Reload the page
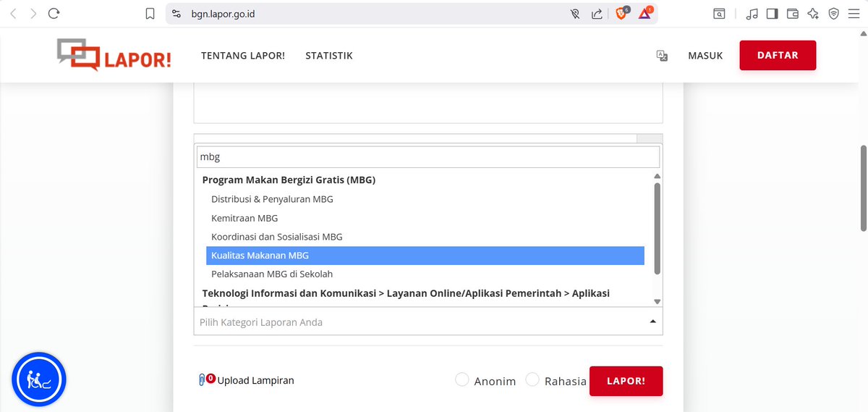The height and width of the screenshot is (412, 868). tap(54, 13)
